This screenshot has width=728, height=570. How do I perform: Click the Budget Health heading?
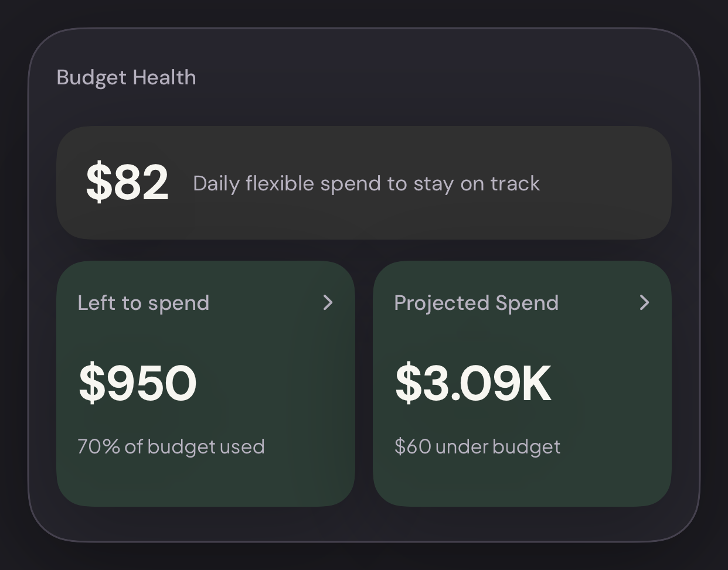pos(126,77)
